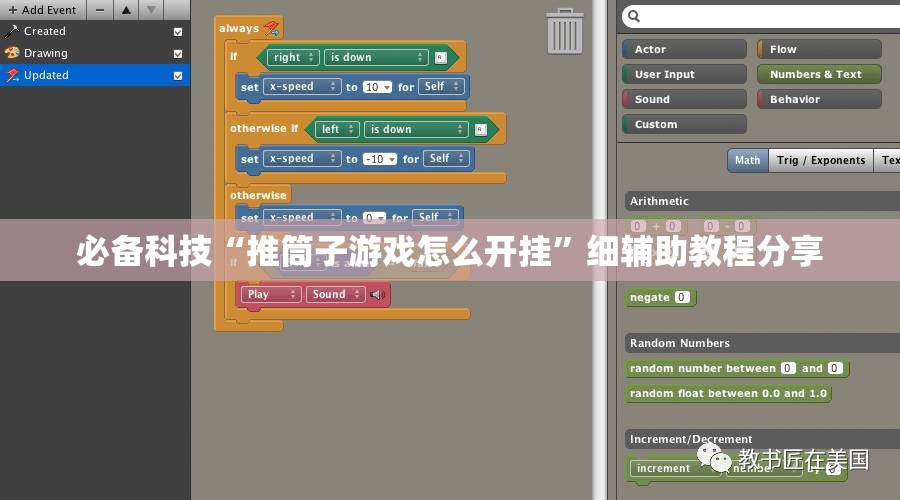Click the Drawing event palette icon

(11, 53)
